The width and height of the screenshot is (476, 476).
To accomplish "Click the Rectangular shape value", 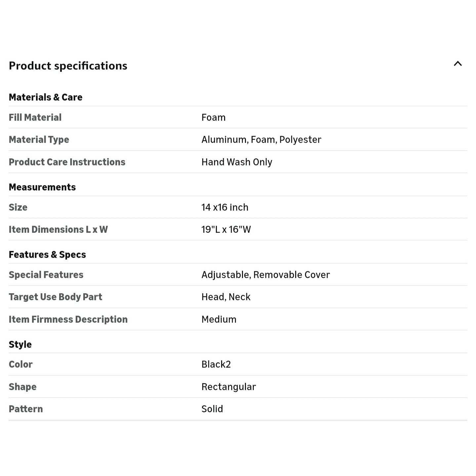I will pyautogui.click(x=229, y=387).
